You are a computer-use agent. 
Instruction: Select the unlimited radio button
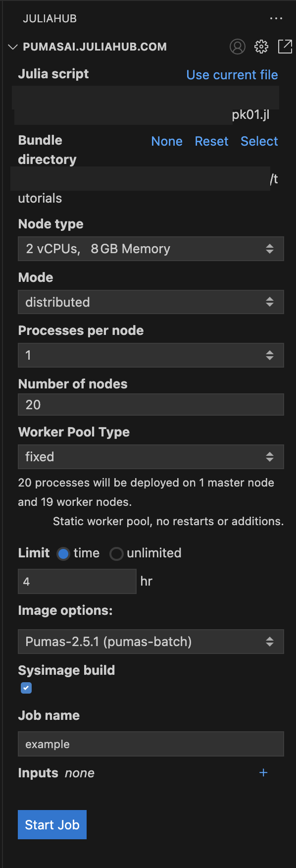pyautogui.click(x=116, y=553)
